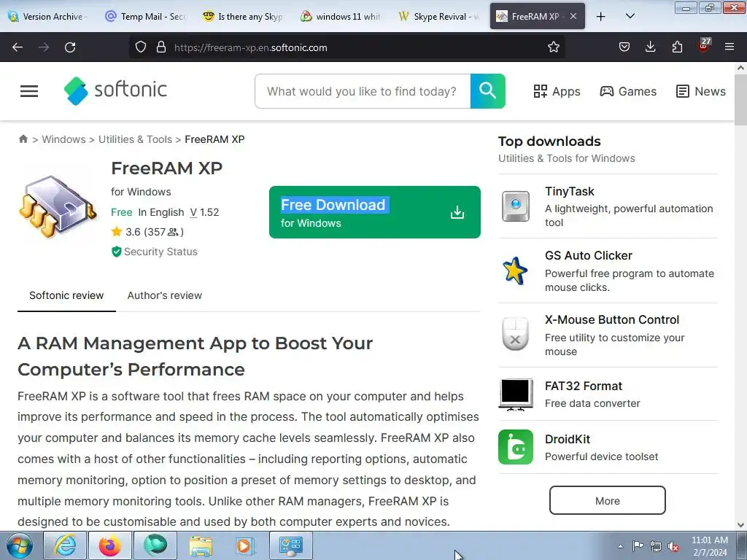Click the GS Auto Clicker star icon
747x560 pixels.
515,271
